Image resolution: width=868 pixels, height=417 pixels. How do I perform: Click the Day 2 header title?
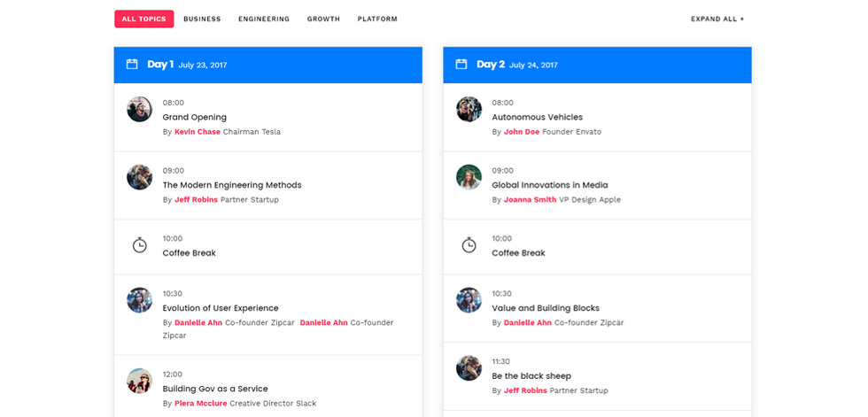pos(491,64)
